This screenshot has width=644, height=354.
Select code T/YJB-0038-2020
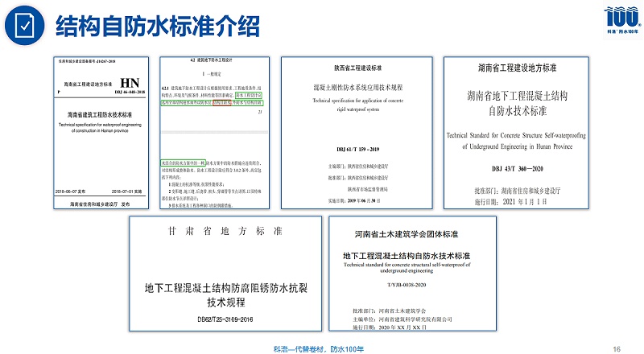(407, 285)
